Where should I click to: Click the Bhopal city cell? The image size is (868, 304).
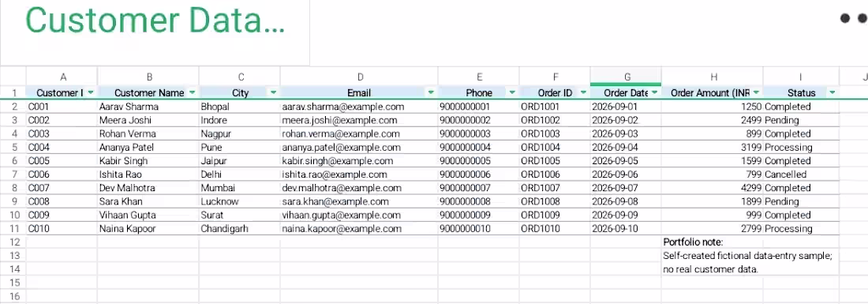point(240,107)
